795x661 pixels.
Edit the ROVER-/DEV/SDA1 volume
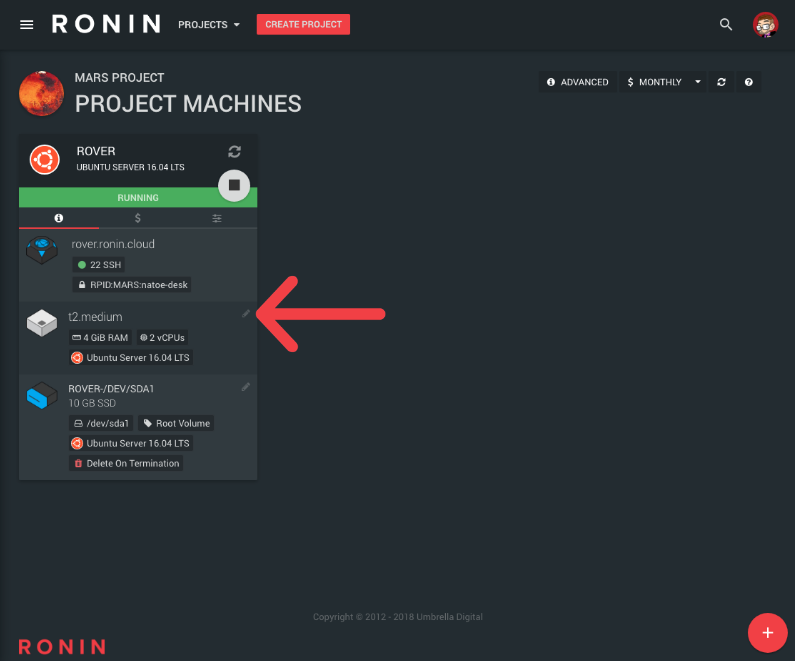click(246, 387)
